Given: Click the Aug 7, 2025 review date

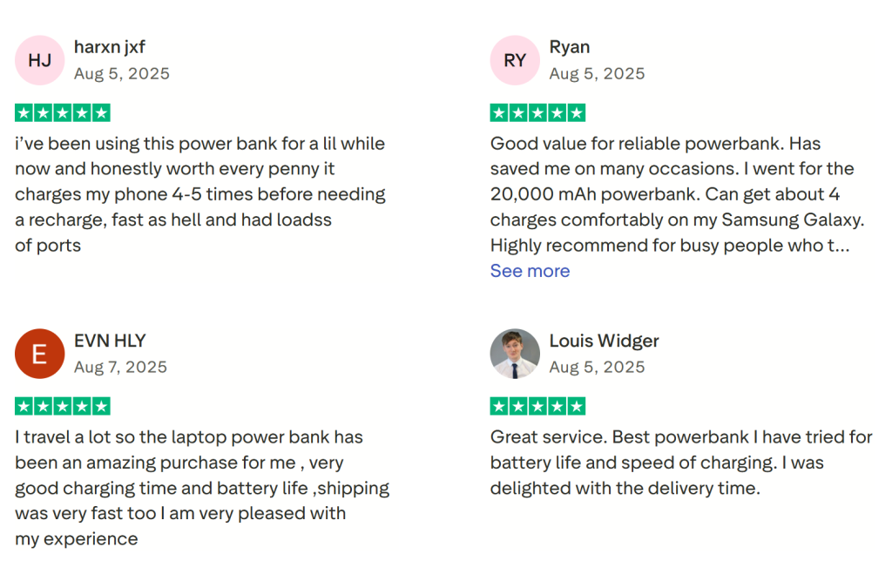Looking at the screenshot, I should click(120, 367).
